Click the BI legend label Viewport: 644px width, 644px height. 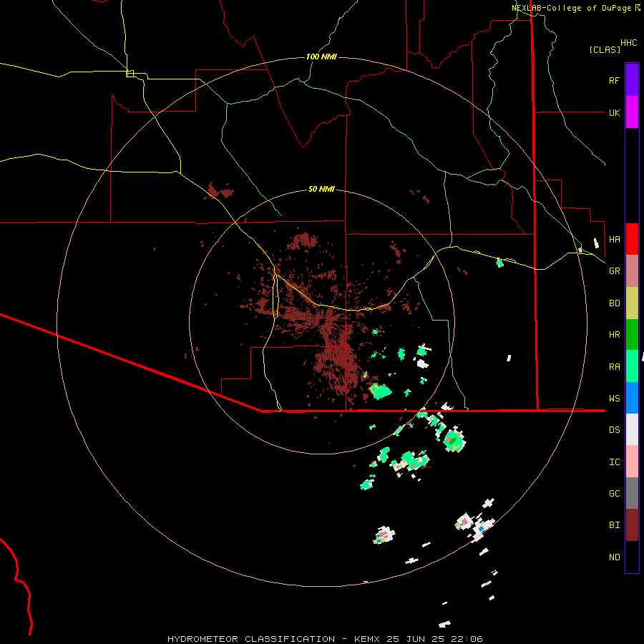pos(615,525)
